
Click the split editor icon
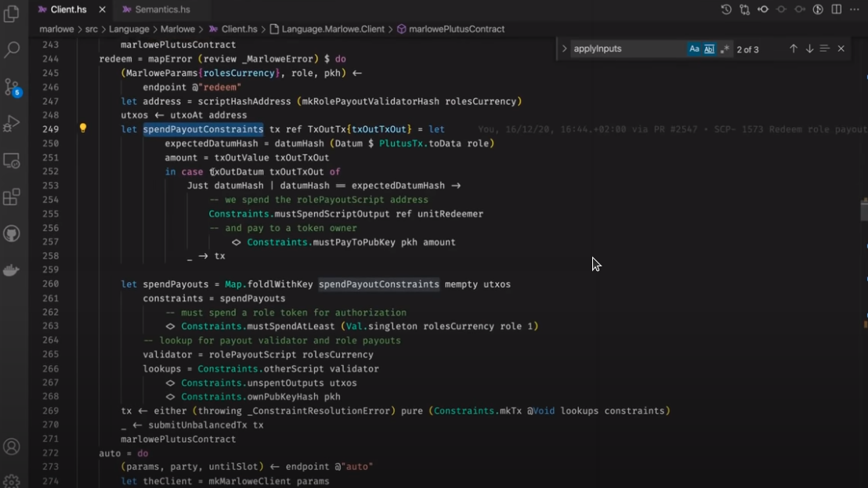(x=837, y=9)
